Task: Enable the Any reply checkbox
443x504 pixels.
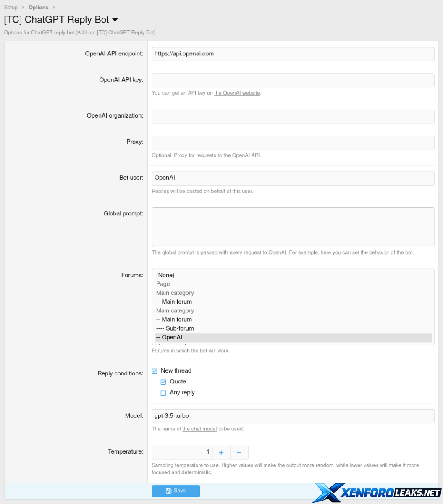Action: click(x=163, y=393)
